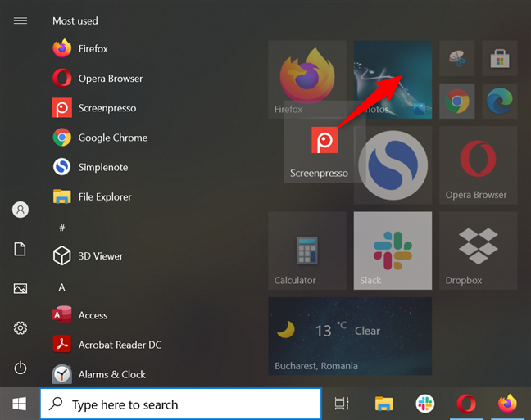
Task: Open the Slack pinned tile
Action: coord(393,251)
